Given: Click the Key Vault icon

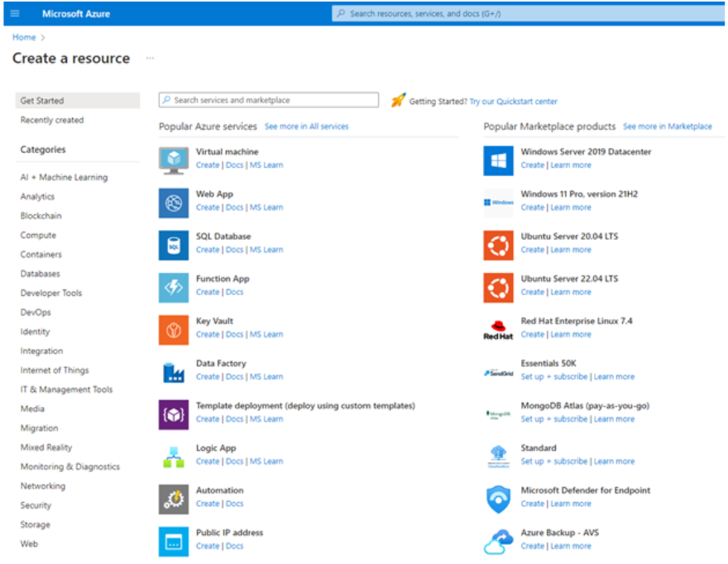Looking at the screenshot, I should tap(174, 330).
